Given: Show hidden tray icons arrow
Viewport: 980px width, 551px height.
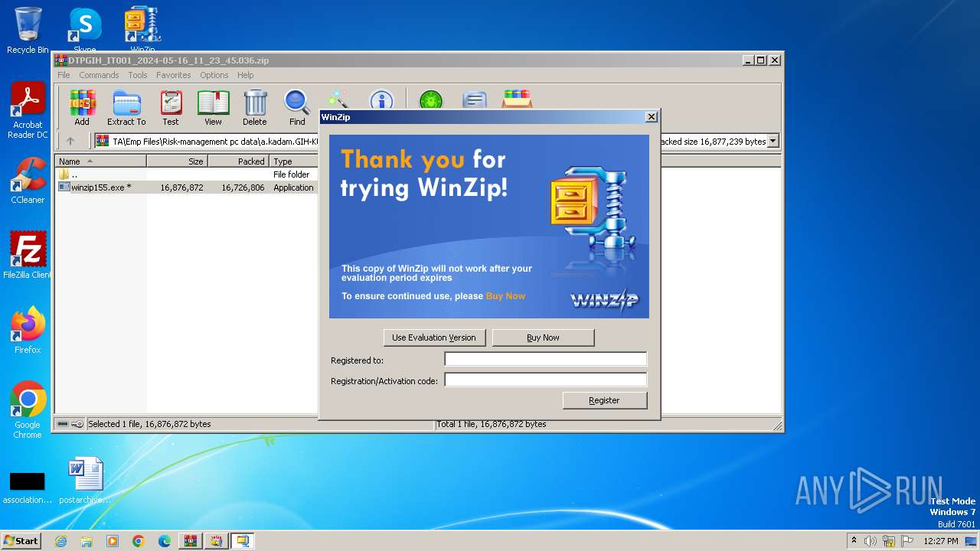Looking at the screenshot, I should point(854,541).
